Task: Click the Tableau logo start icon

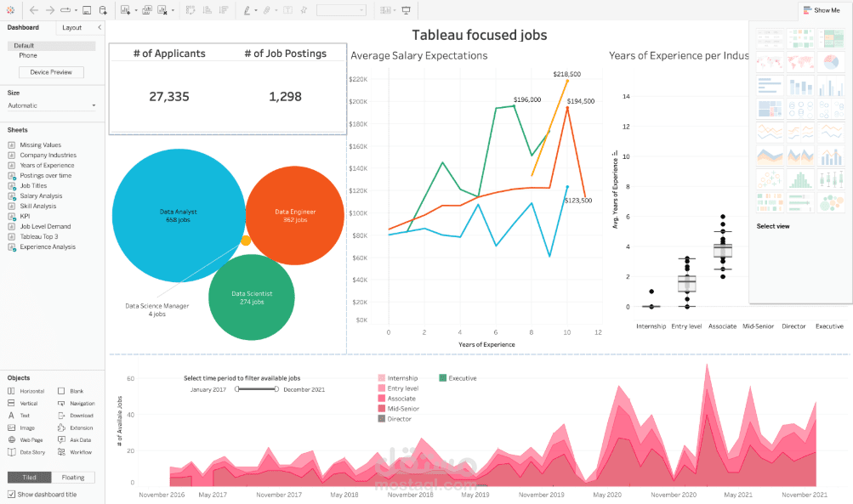Action: (10, 10)
